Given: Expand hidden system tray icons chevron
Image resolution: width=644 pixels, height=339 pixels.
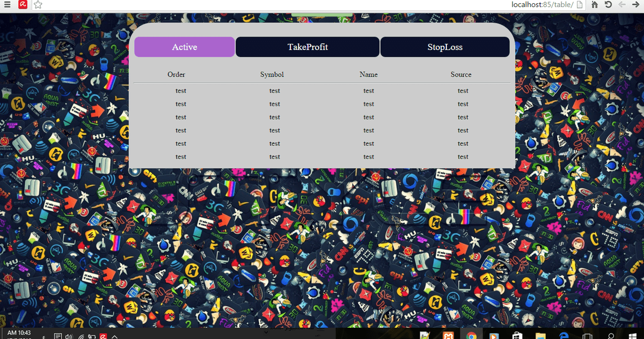Looking at the screenshot, I should coord(115,336).
